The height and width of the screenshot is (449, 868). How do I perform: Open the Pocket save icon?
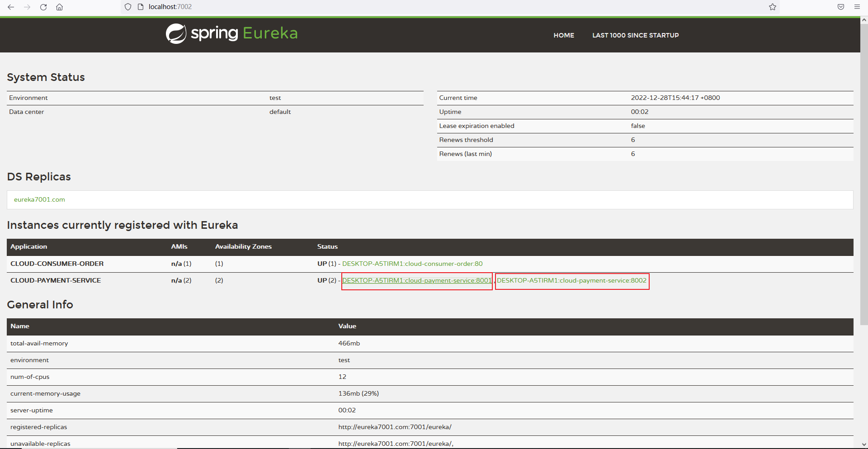(841, 7)
